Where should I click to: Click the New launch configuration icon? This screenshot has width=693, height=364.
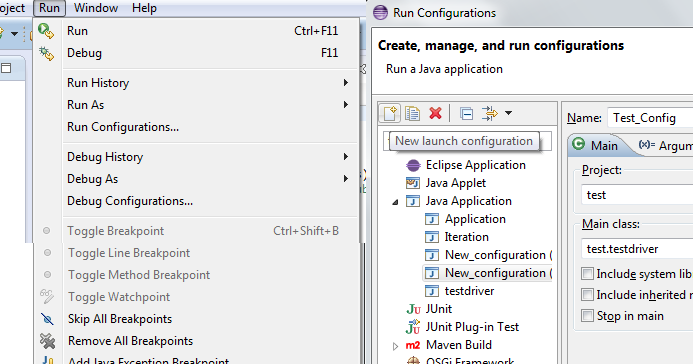(x=390, y=114)
